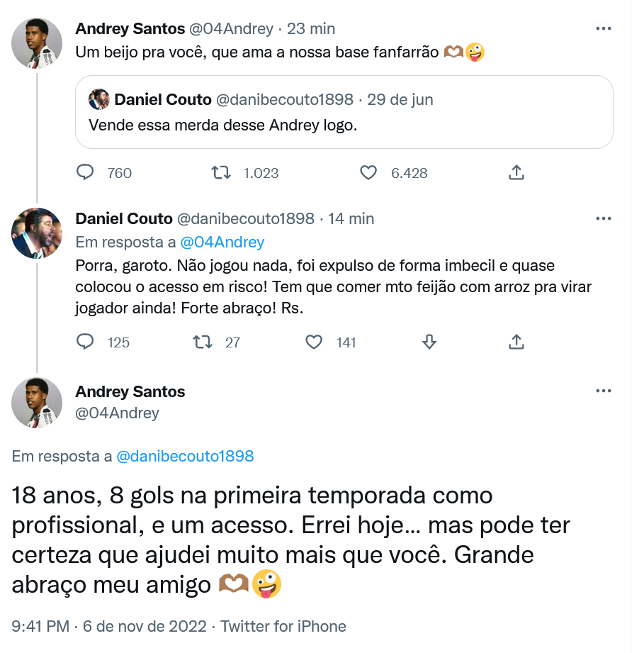Like Daniel Couto's reply with 141 likes
This screenshot has width=644, height=653.
click(x=314, y=342)
